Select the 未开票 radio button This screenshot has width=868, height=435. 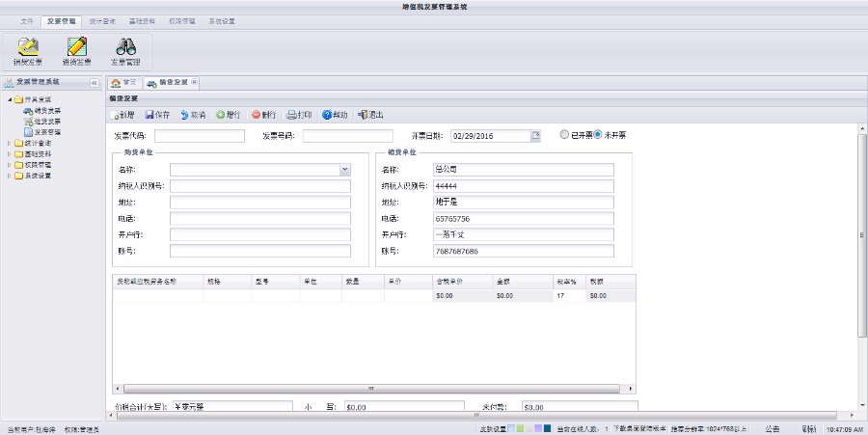(x=598, y=135)
